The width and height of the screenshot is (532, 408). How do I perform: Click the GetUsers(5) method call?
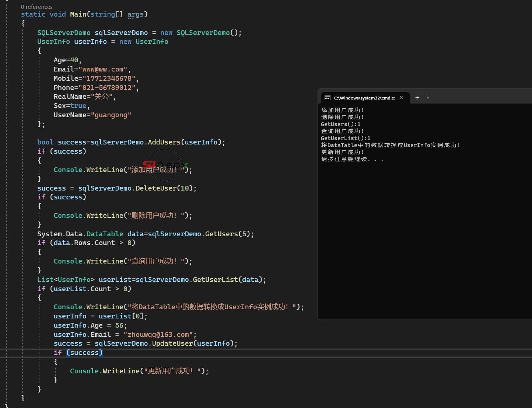point(221,234)
